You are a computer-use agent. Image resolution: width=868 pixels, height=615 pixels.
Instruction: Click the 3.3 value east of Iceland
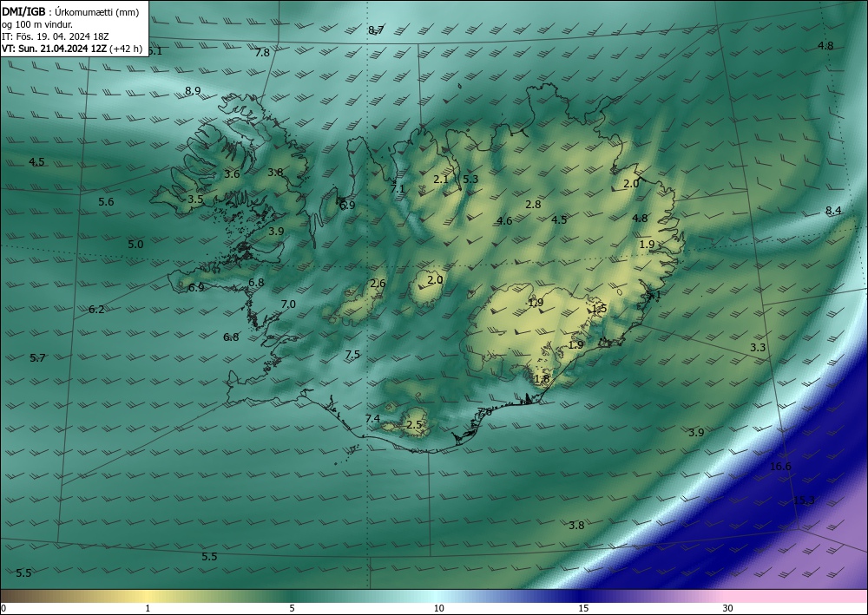point(758,348)
